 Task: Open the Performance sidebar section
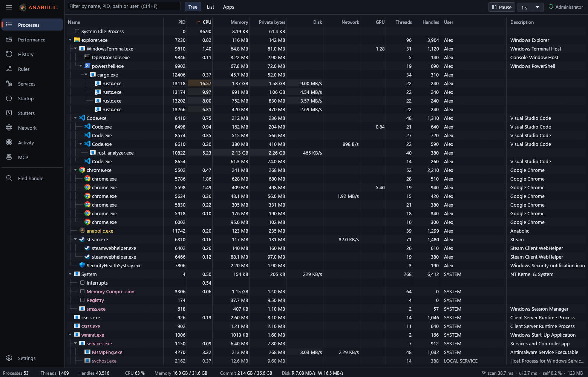click(x=32, y=40)
